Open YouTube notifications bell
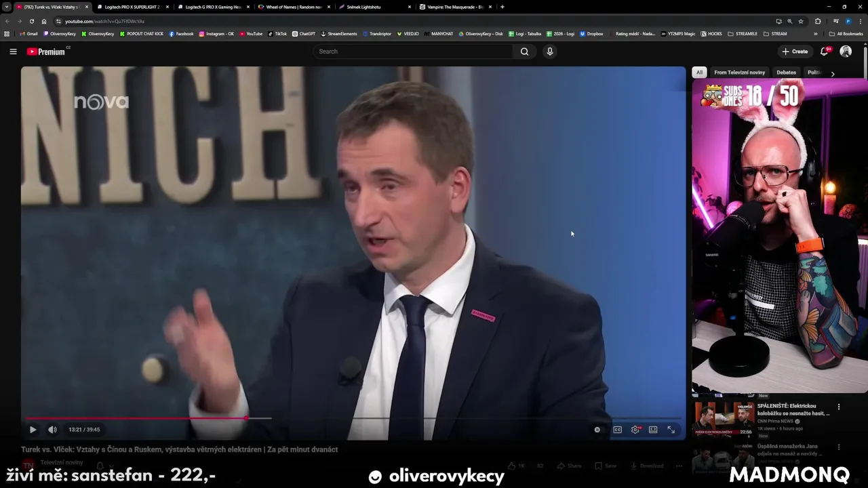This screenshot has height=488, width=868. coord(825,52)
